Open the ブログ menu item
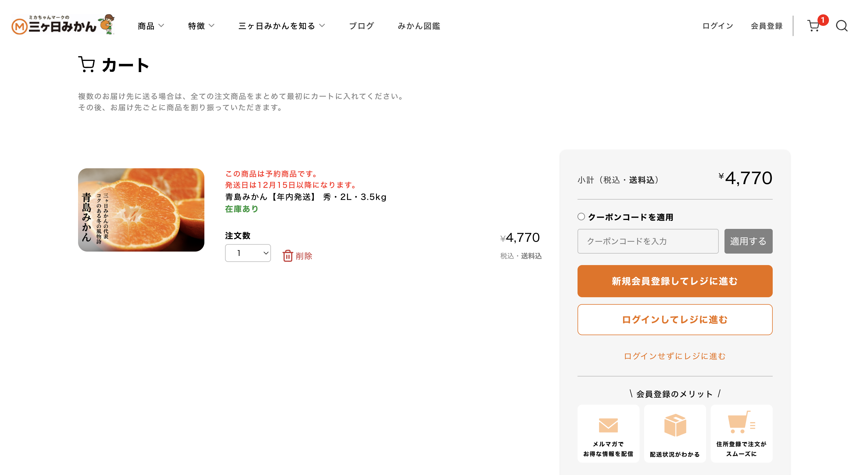This screenshot has width=868, height=475. coord(361,26)
